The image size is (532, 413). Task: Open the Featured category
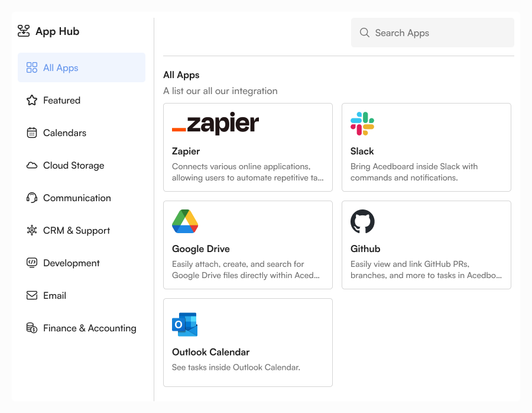pyautogui.click(x=82, y=100)
